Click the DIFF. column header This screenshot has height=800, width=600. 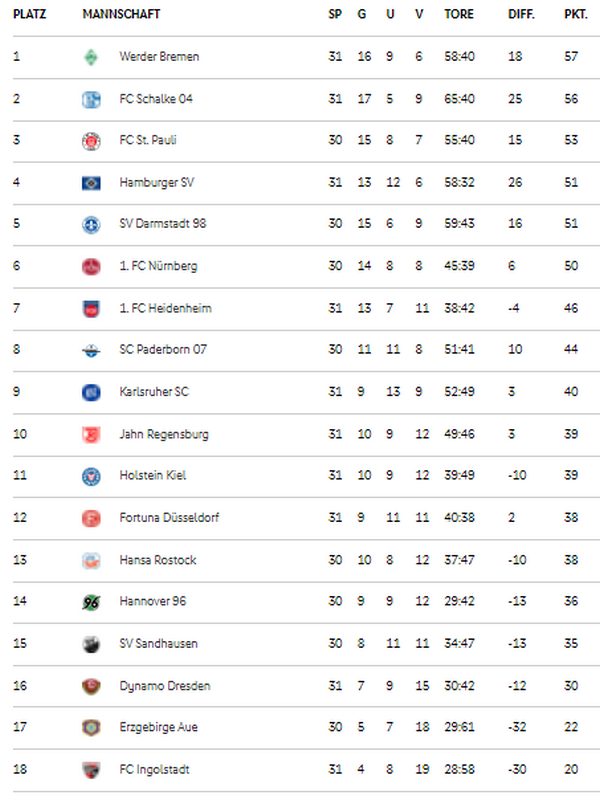(521, 14)
